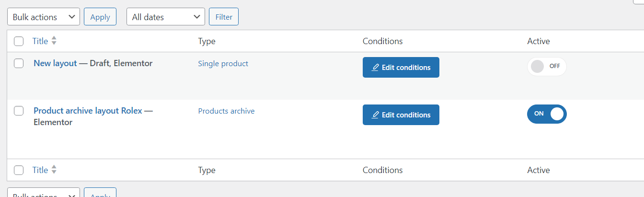Open the top Bulk actions dropdown
This screenshot has width=644, height=197.
[44, 17]
